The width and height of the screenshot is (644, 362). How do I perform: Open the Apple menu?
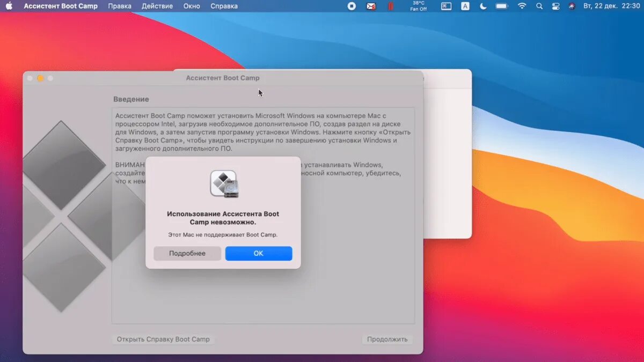9,6
